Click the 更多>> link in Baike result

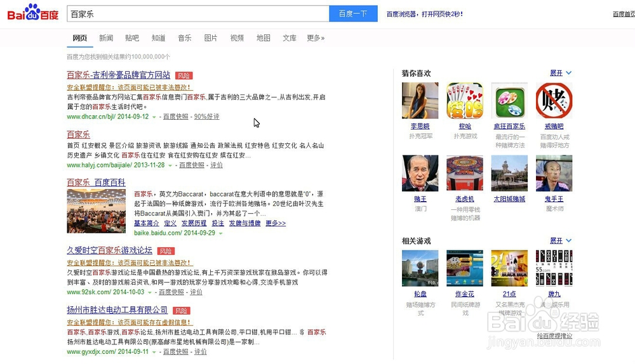pyautogui.click(x=276, y=223)
